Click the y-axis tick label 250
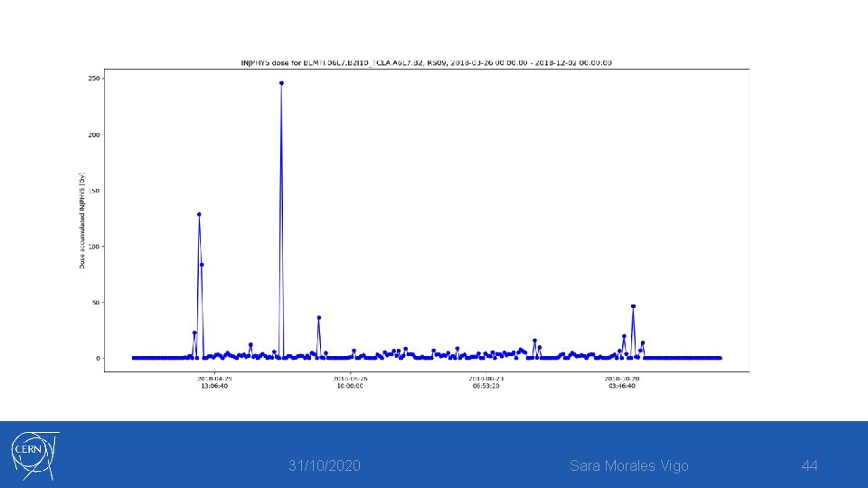This screenshot has height=488, width=868. (93, 79)
